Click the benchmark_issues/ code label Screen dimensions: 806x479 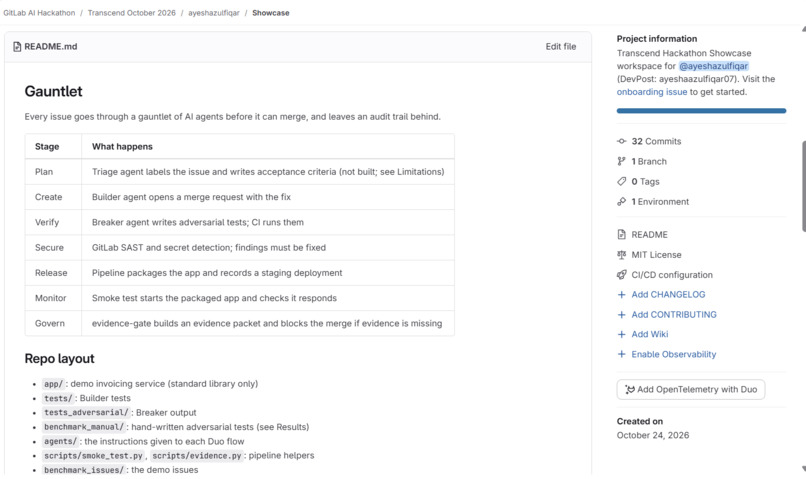coord(83,470)
